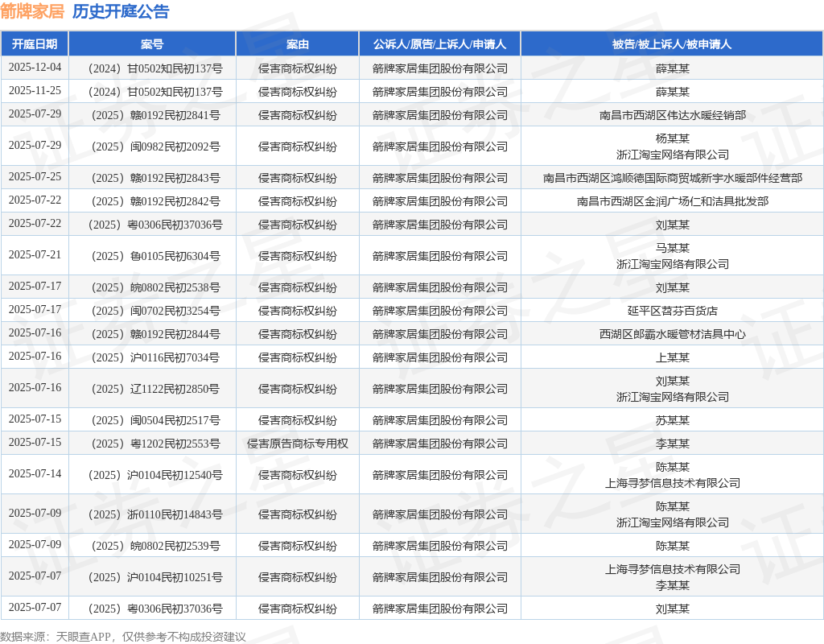
Task: Click the 被告/被上诉人/被申请人 column header
Action: [672, 44]
